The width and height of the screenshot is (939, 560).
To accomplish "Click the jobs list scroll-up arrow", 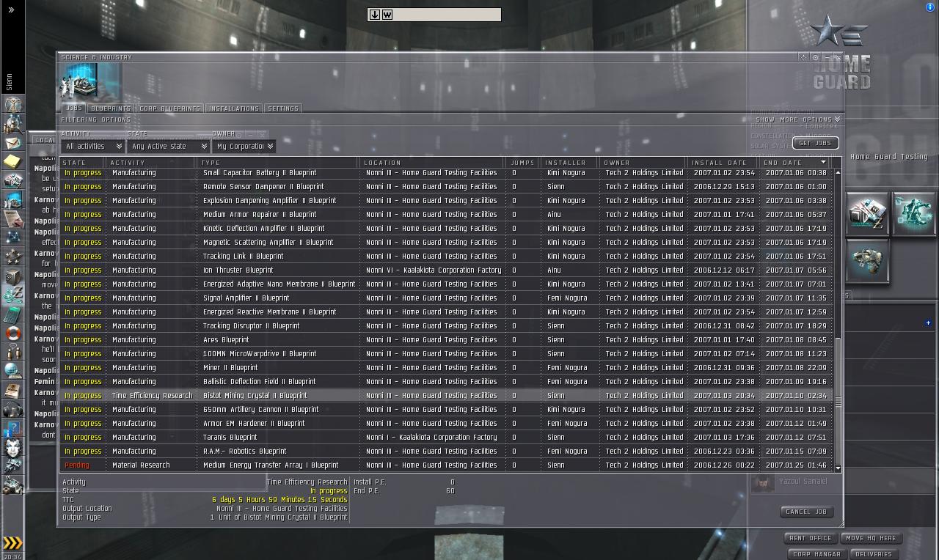I will click(838, 172).
